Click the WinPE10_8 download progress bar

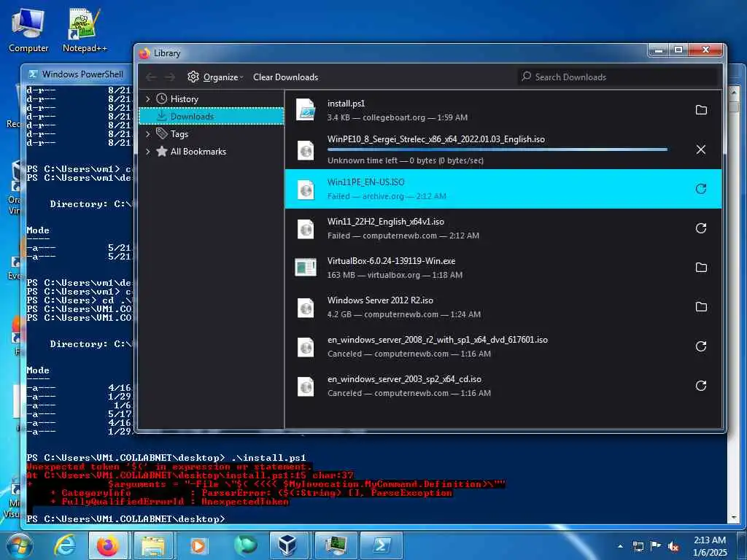[x=498, y=149]
